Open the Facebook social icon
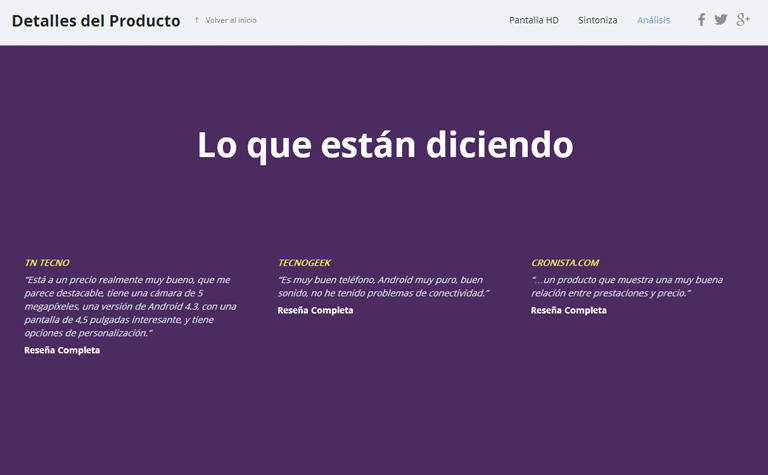768x475 pixels. [701, 20]
